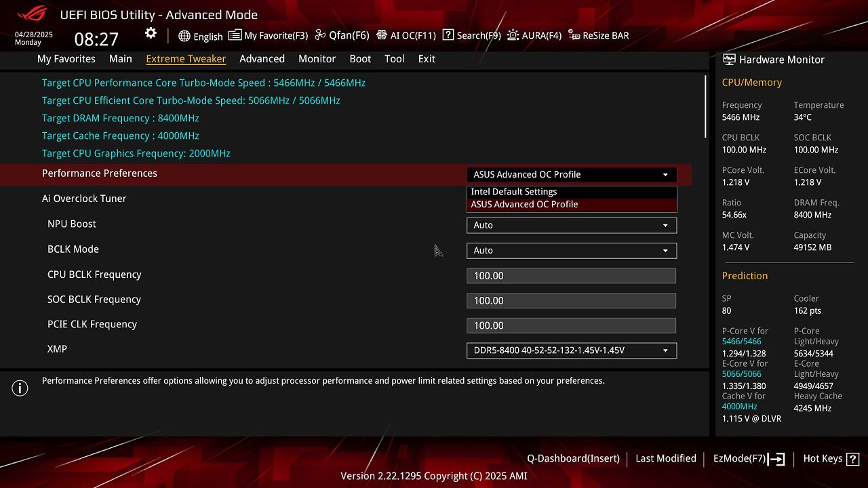
Task: Open the Monitor tab
Action: 317,59
